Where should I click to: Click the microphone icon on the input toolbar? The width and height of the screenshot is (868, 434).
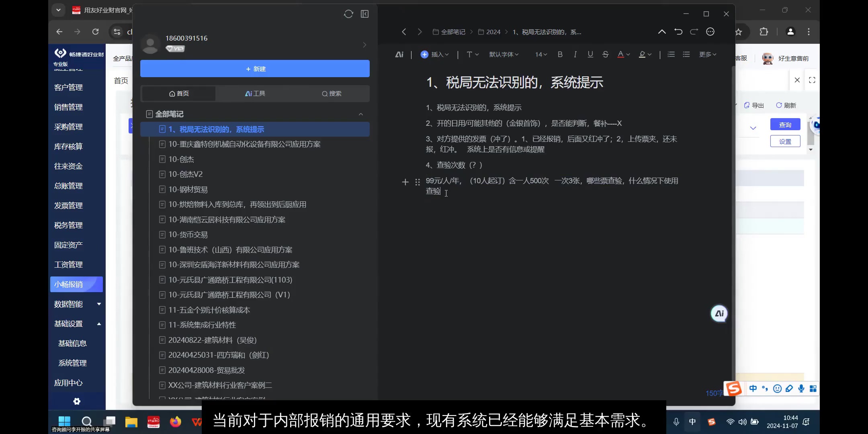801,389
